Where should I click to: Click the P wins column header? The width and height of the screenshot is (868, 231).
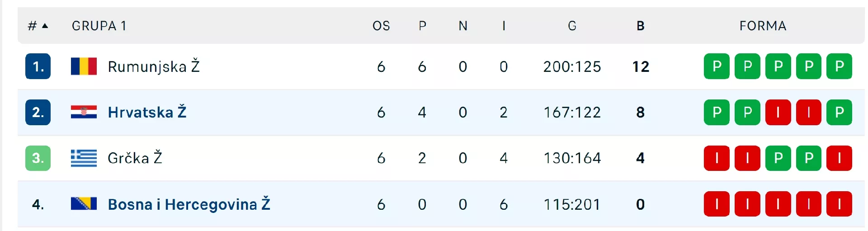tap(422, 26)
